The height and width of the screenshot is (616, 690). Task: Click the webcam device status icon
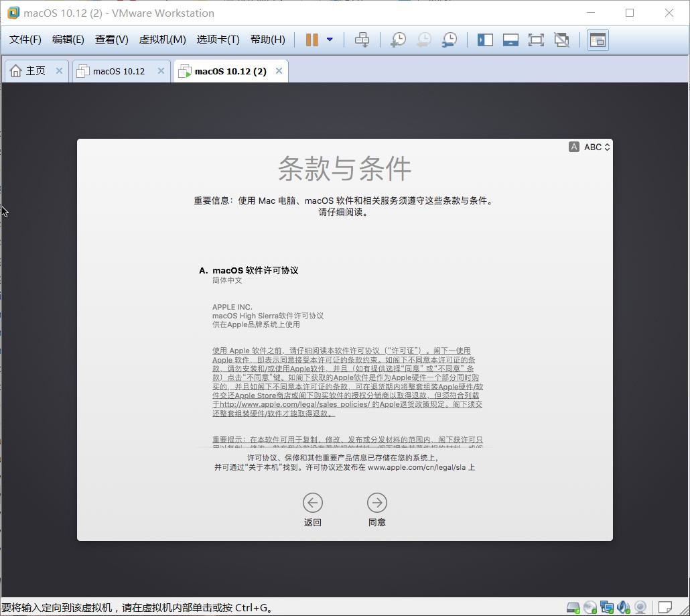click(x=640, y=608)
